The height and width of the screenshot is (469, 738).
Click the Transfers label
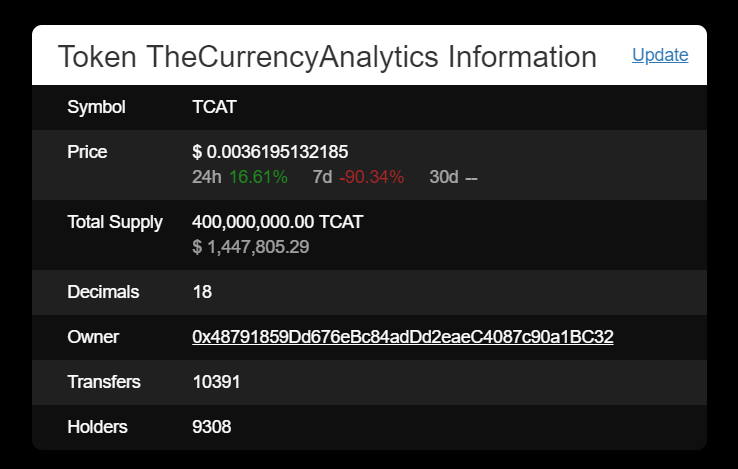tap(104, 382)
